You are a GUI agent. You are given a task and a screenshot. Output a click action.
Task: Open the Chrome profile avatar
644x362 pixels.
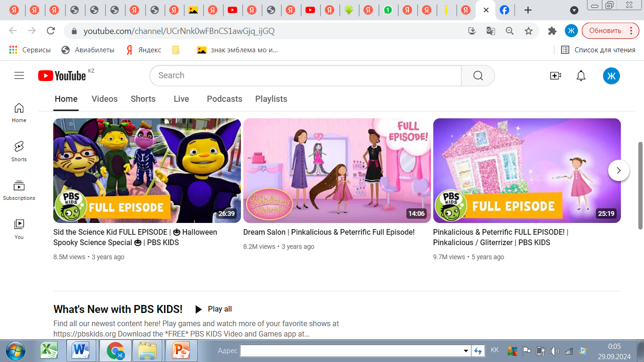tap(571, 31)
